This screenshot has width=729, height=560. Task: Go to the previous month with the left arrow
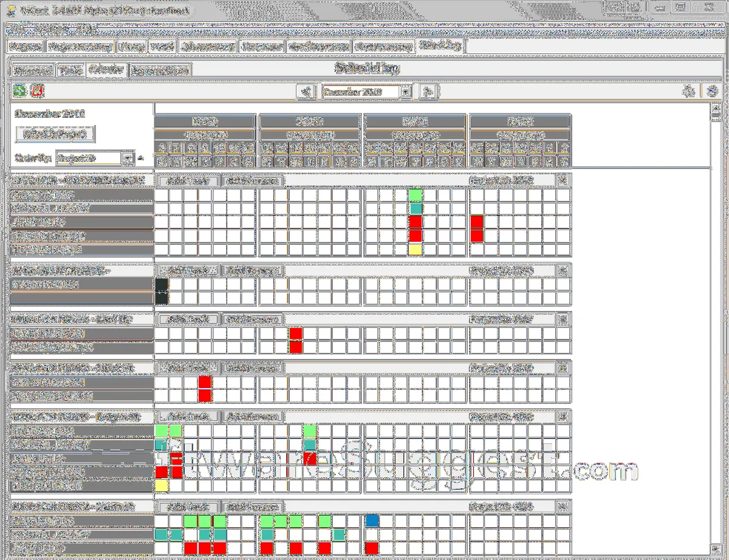[306, 92]
